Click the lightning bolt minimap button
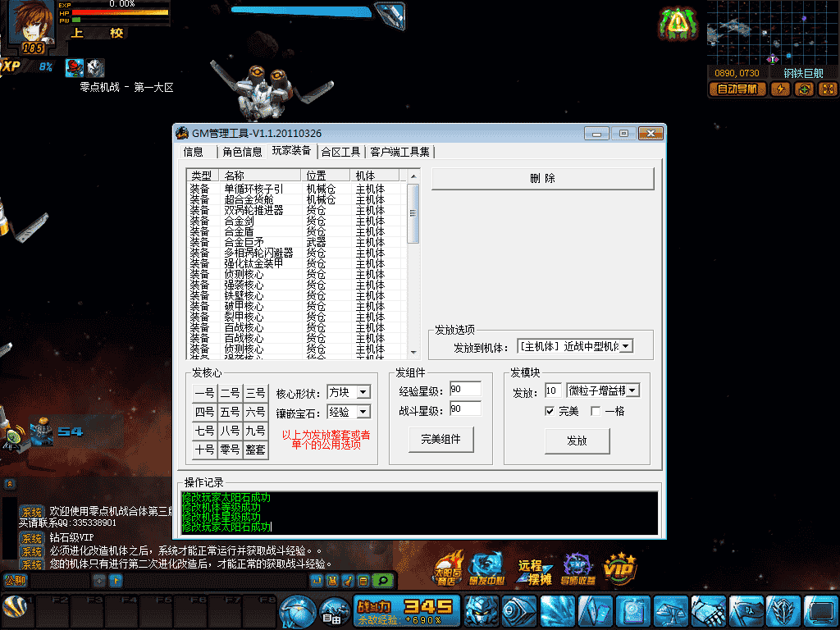The width and height of the screenshot is (840, 630). (780, 89)
